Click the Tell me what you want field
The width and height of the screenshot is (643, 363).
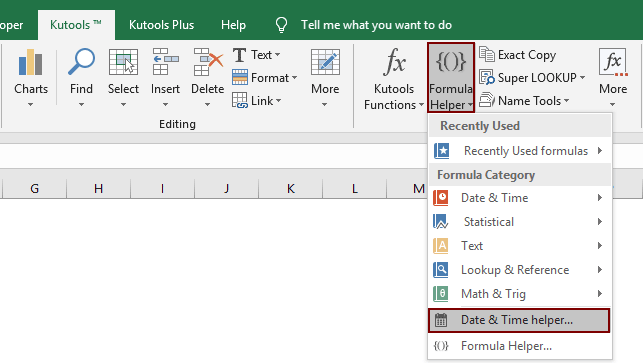376,25
